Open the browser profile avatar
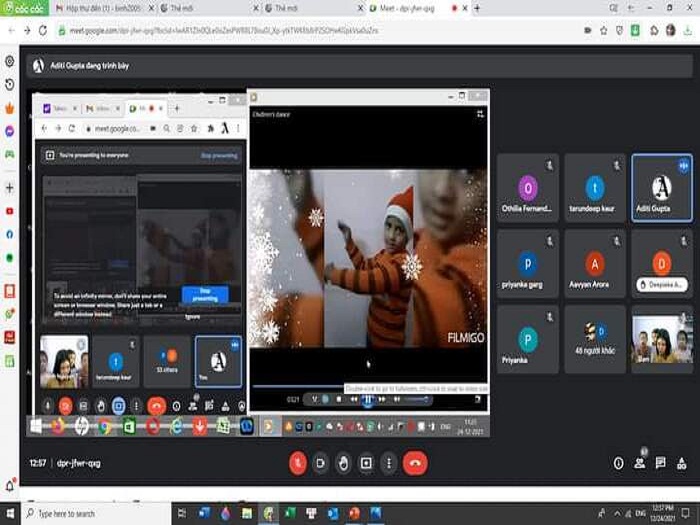The width and height of the screenshot is (700, 525). [670, 30]
